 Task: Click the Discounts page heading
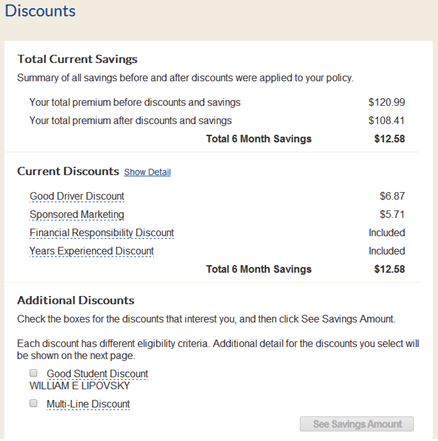click(40, 11)
